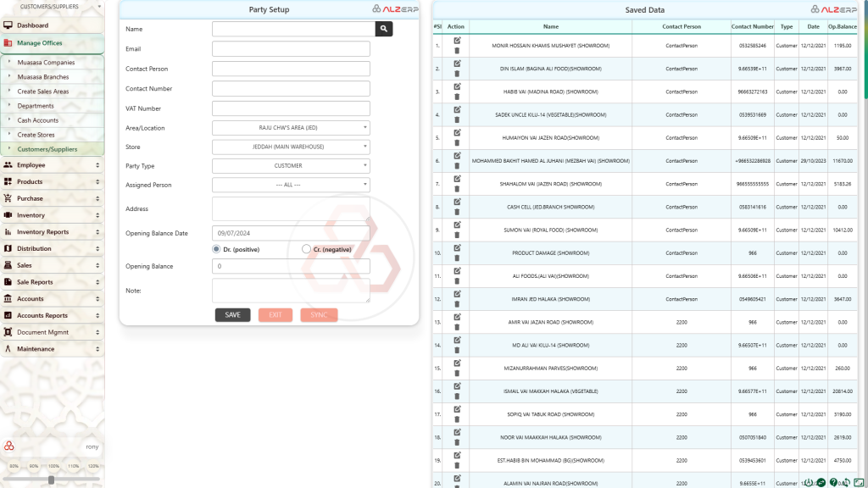Expand the Employee menu section
The height and width of the screenshot is (488, 868).
52,165
